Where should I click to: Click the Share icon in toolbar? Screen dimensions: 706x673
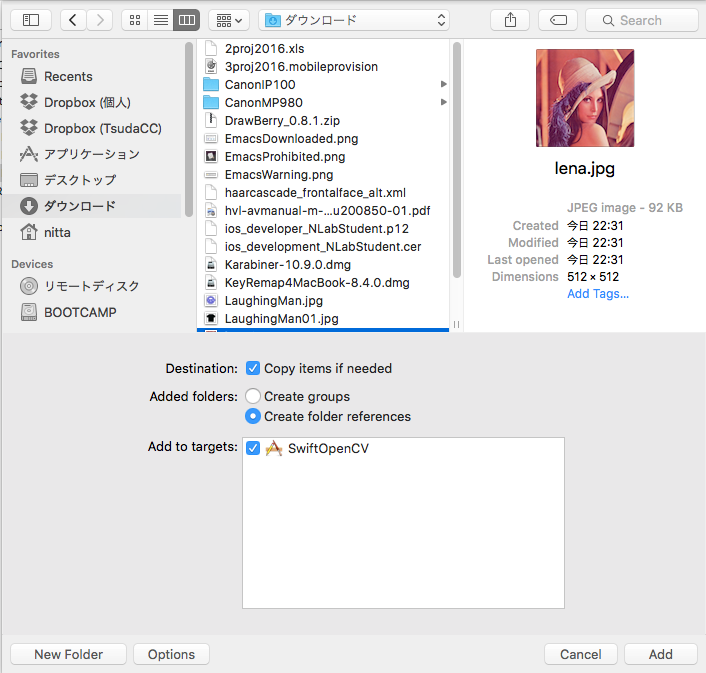pyautogui.click(x=511, y=20)
